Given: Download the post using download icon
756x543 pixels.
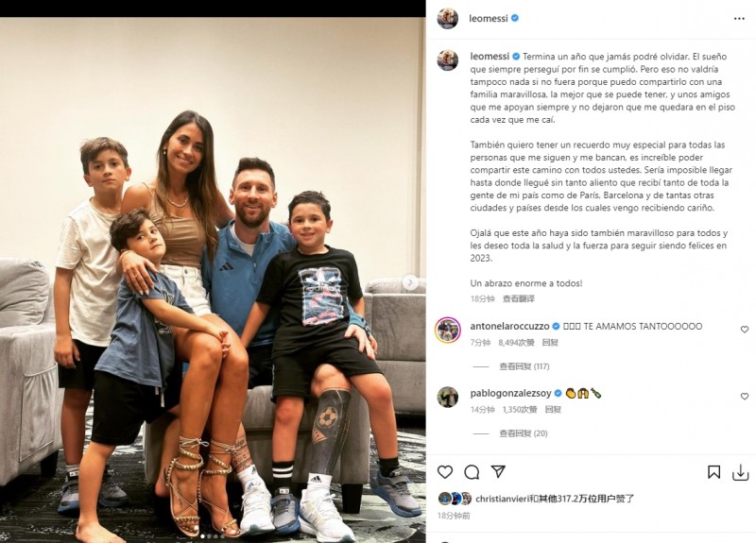Looking at the screenshot, I should coord(740,473).
